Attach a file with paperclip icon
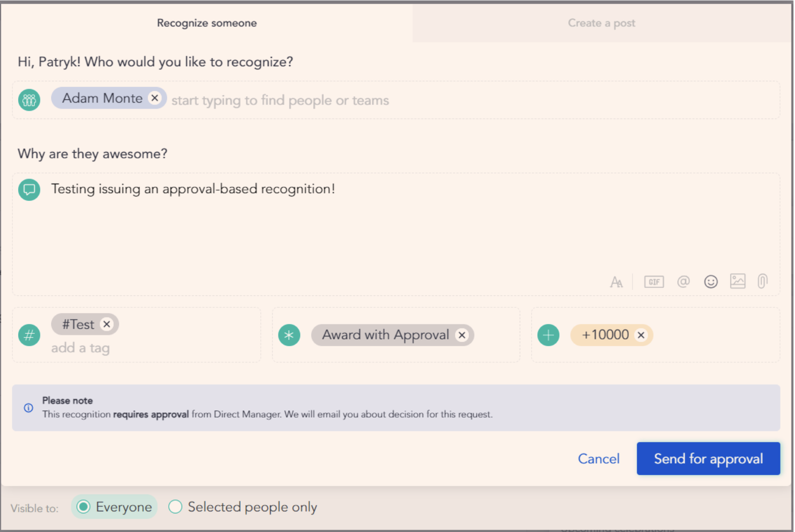The height and width of the screenshot is (532, 795). point(762,281)
